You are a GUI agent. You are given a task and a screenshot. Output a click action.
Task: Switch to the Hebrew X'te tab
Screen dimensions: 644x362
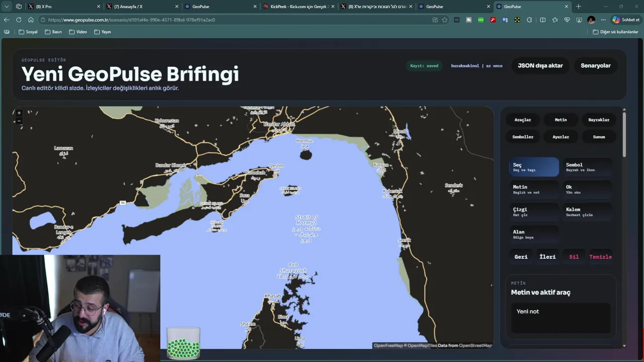click(x=376, y=7)
